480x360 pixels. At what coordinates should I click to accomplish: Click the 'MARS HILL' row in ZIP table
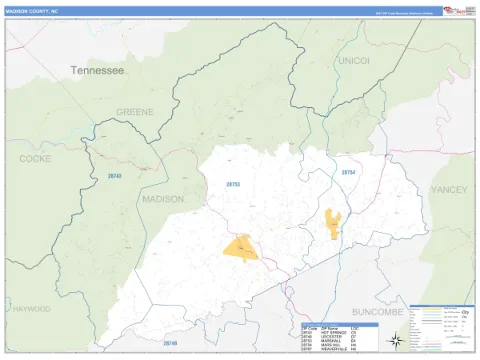[339, 345]
